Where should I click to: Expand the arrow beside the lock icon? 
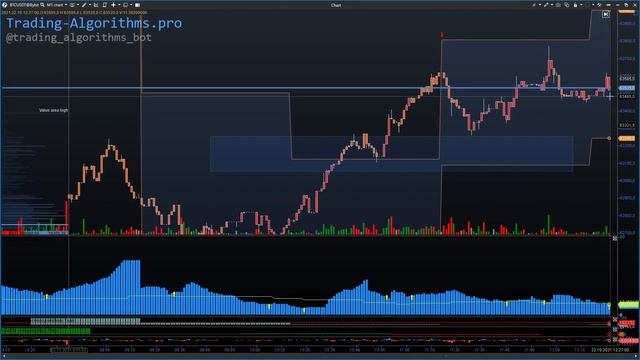point(581,5)
